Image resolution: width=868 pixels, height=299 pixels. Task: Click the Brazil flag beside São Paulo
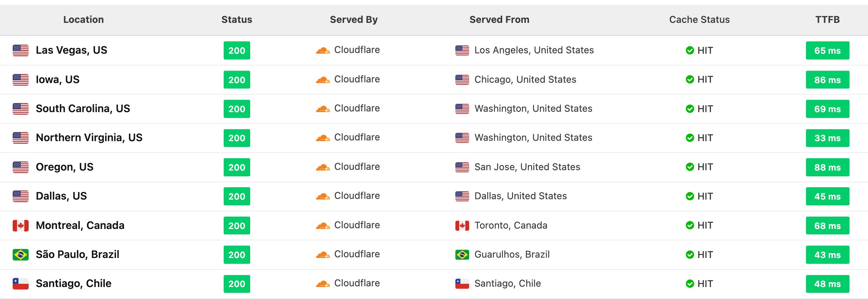[x=21, y=255]
